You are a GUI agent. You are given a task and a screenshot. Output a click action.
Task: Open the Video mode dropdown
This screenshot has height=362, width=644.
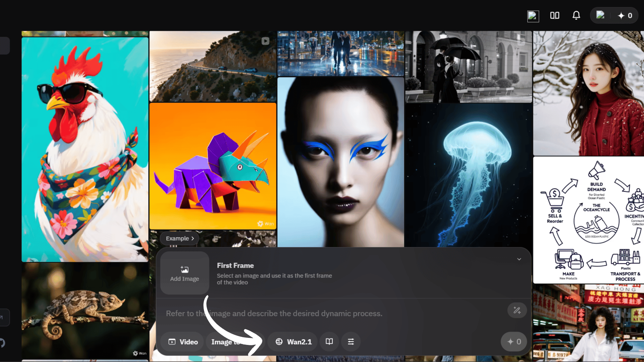coord(183,342)
